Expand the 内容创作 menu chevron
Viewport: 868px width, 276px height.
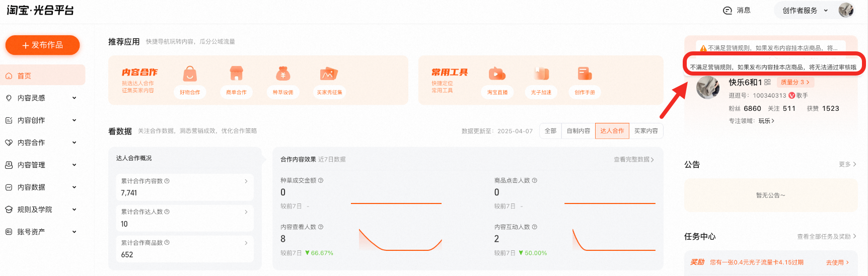(74, 120)
